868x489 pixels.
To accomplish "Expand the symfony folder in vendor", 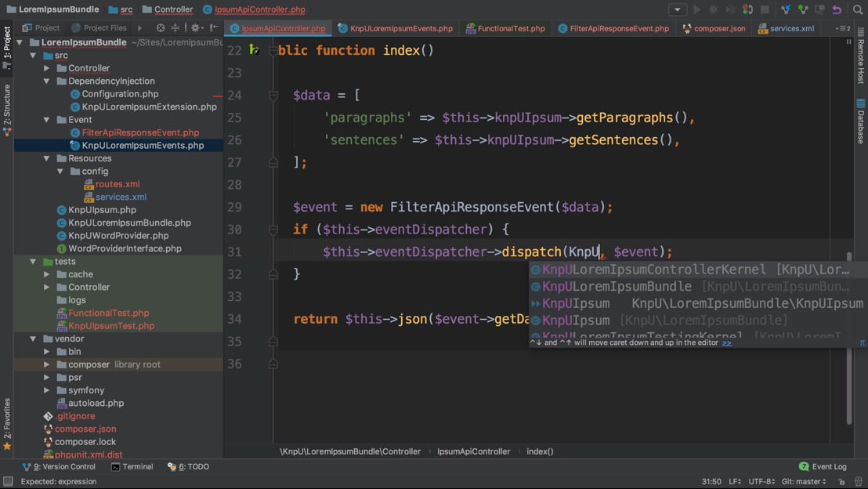I will tap(47, 390).
